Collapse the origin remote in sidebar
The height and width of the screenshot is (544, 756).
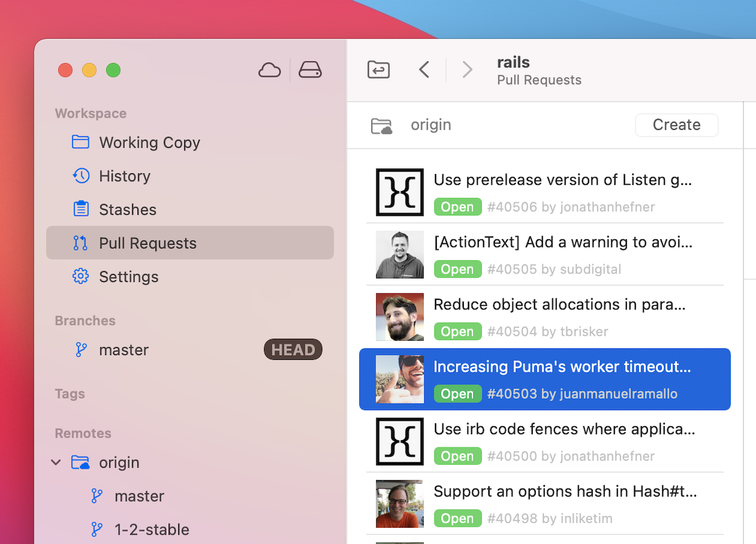tap(56, 462)
